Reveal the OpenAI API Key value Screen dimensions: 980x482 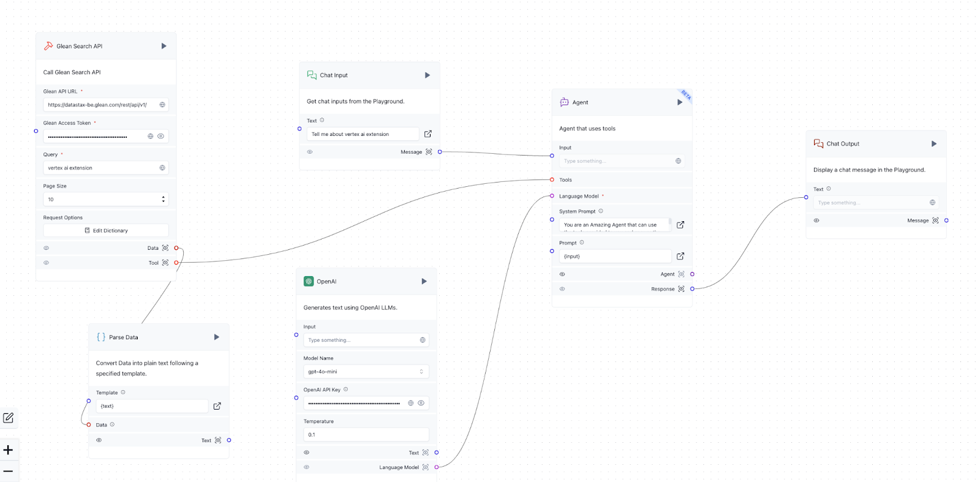point(421,403)
